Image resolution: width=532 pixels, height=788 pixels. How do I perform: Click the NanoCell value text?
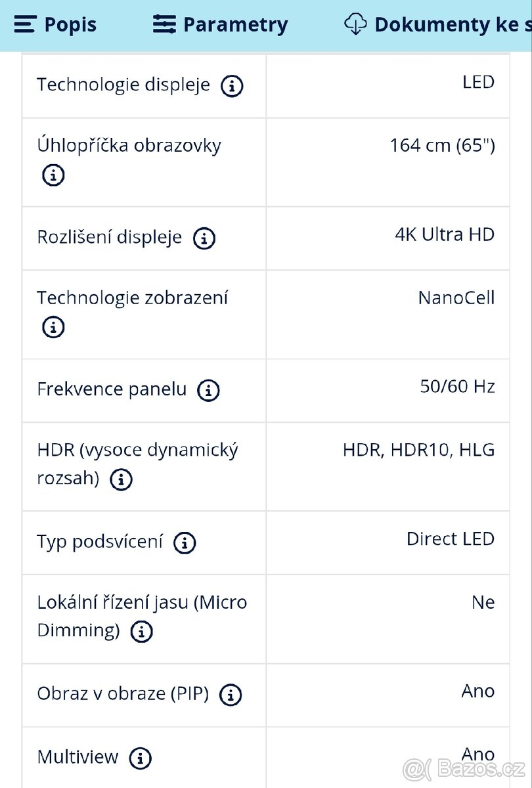click(456, 297)
